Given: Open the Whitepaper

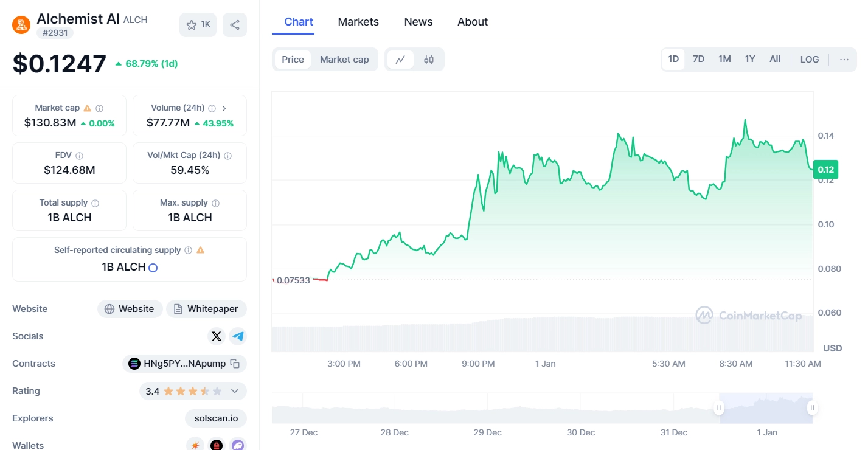Looking at the screenshot, I should pos(206,308).
